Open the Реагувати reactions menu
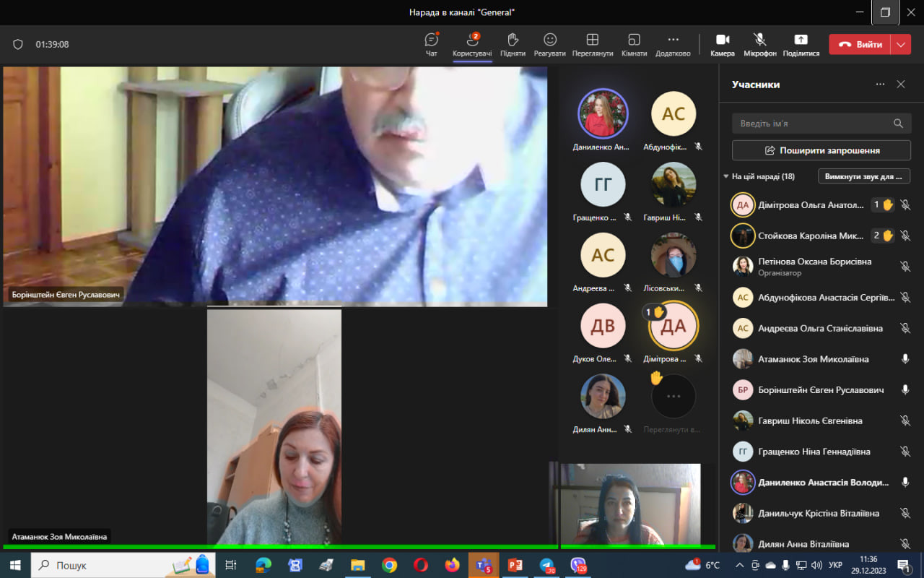This screenshot has height=578, width=924. click(550, 45)
